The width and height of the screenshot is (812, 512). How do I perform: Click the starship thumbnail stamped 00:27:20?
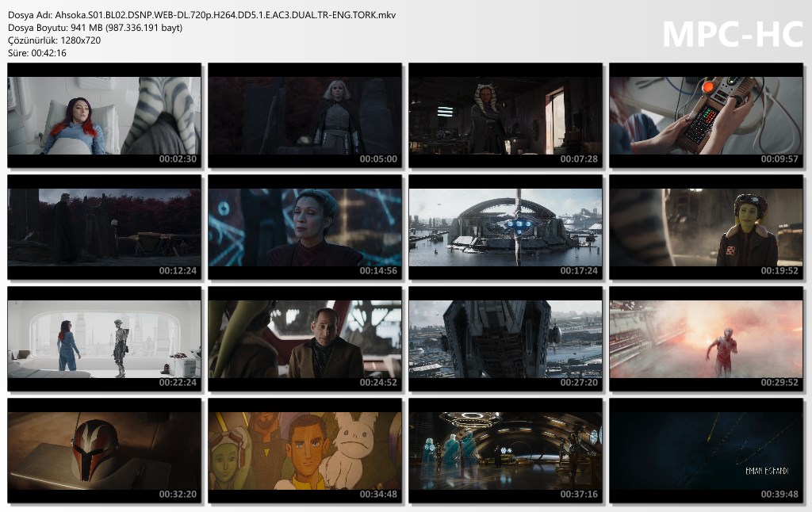click(505, 339)
